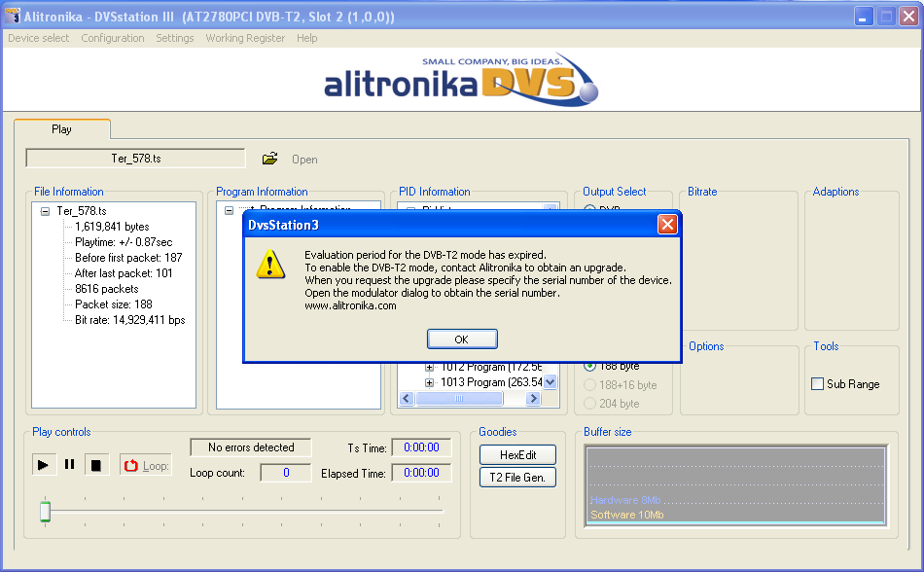924x572 pixels.
Task: Click the yellow warning icon in dialog
Action: pyautogui.click(x=270, y=264)
